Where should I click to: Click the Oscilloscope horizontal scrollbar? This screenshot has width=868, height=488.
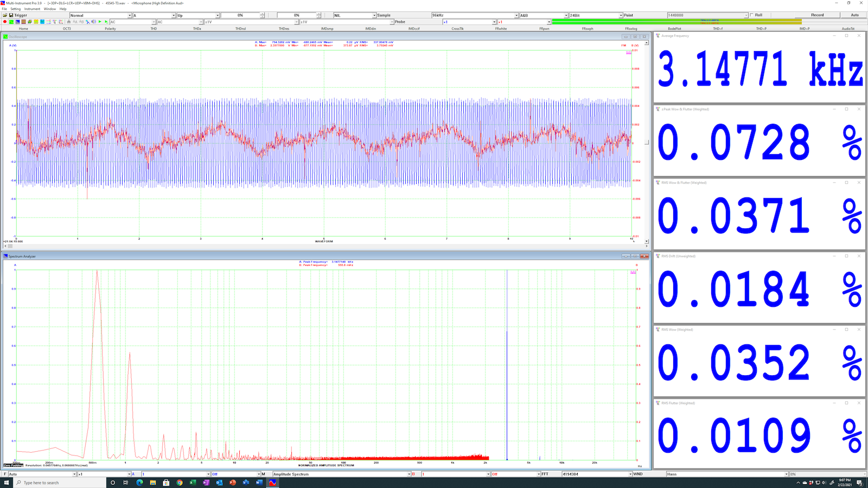[x=325, y=246]
